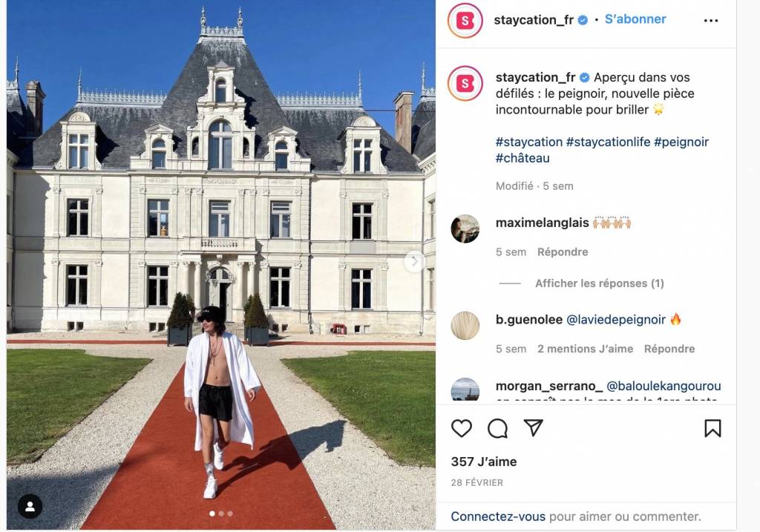Expand Afficher les réponses (1)
Screen dimensions: 760x532
coord(599,283)
